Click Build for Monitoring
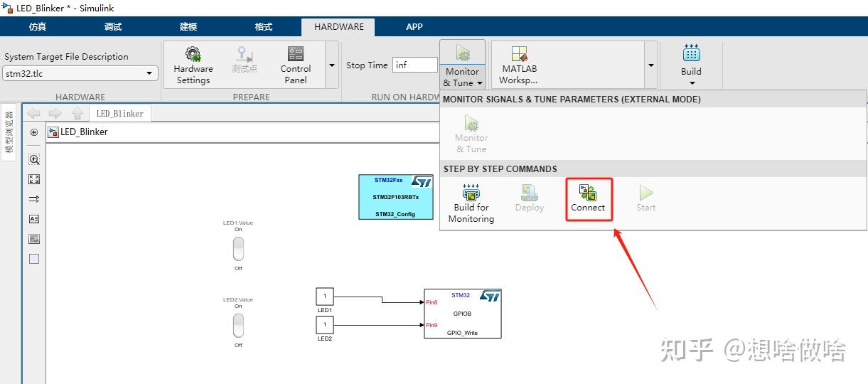Screen dimensions: 868x384 471,203
